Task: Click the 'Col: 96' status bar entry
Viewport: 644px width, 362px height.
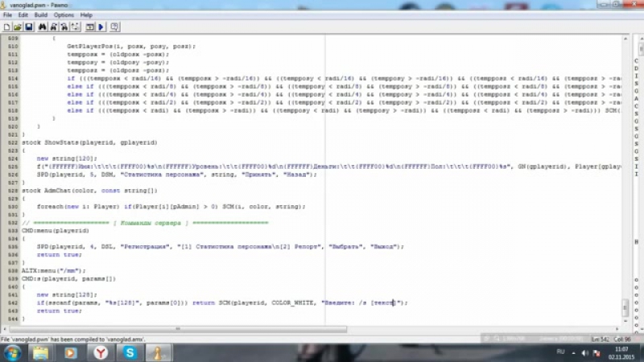Action: click(622, 339)
